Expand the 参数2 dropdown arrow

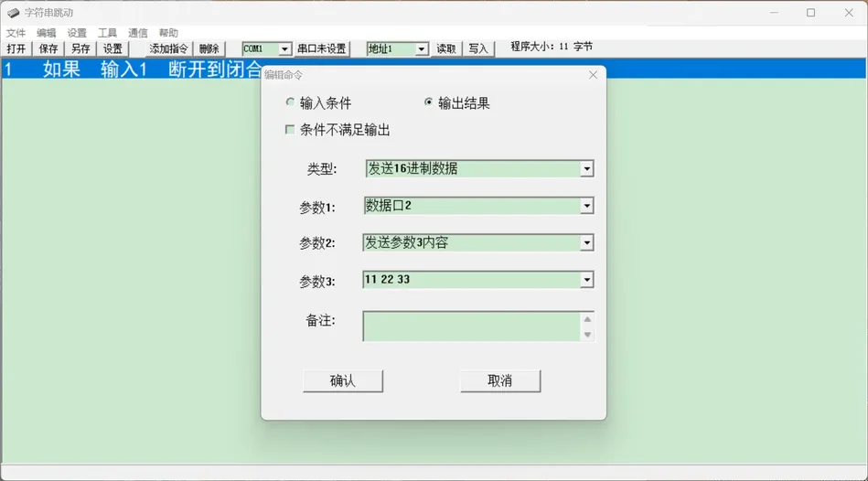click(x=586, y=242)
